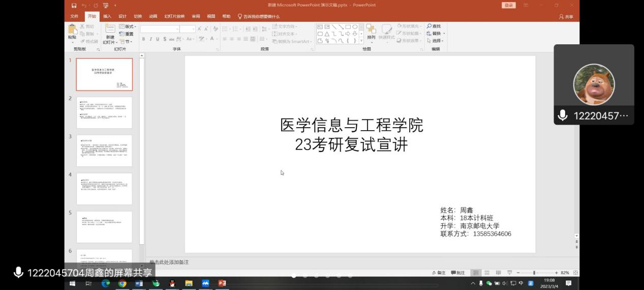Expand the shapes gallery with the More arrow
644x290 pixels.
point(361,41)
